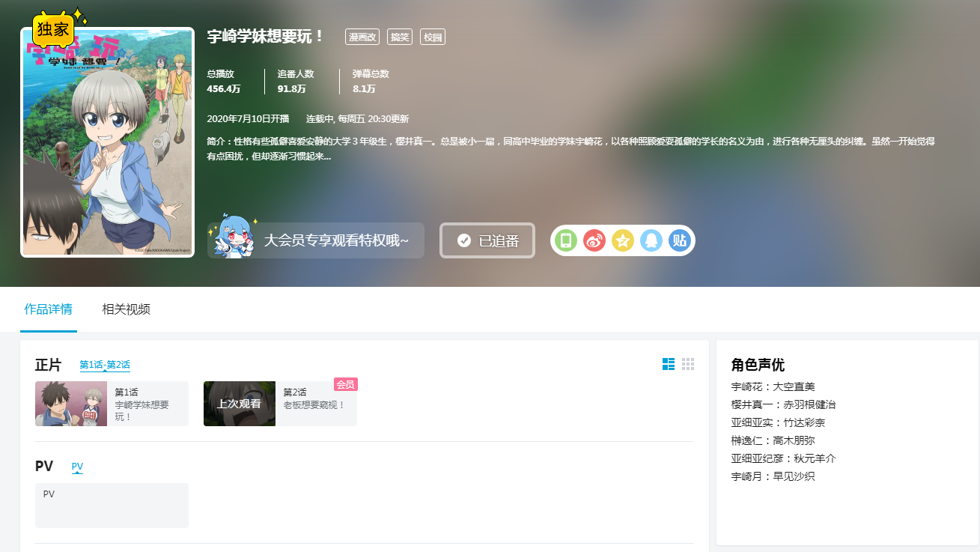980x552 pixels.
Task: Open the anime cover poster
Action: (x=108, y=142)
